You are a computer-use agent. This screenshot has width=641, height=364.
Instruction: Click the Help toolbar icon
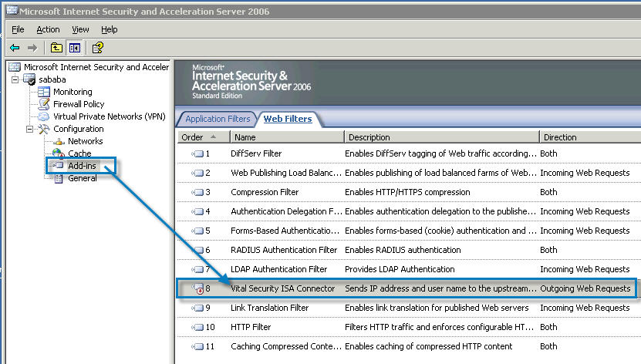pos(98,48)
